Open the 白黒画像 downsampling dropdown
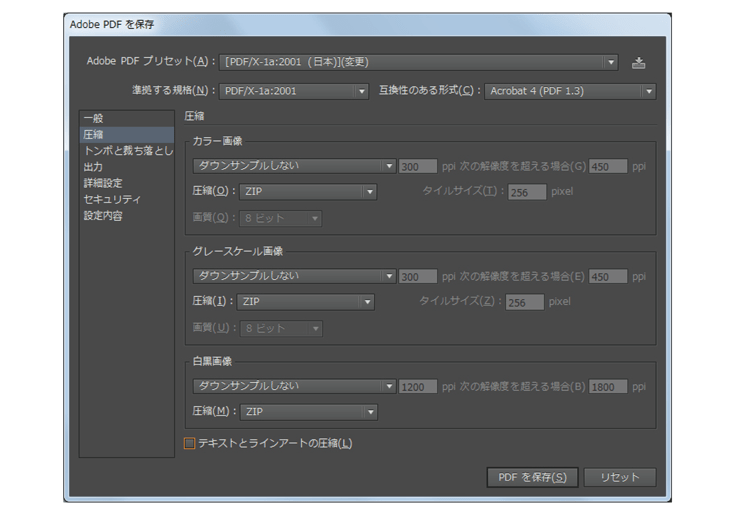This screenshot has width=735, height=515. coord(294,386)
